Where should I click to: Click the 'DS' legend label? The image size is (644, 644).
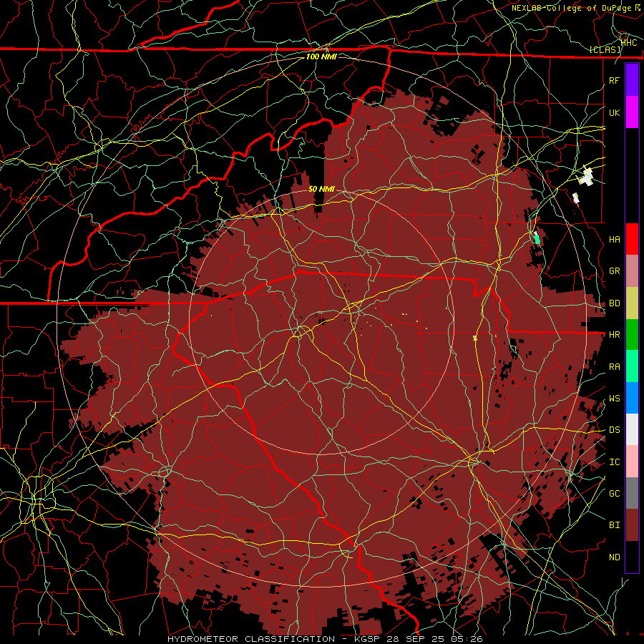tap(614, 430)
